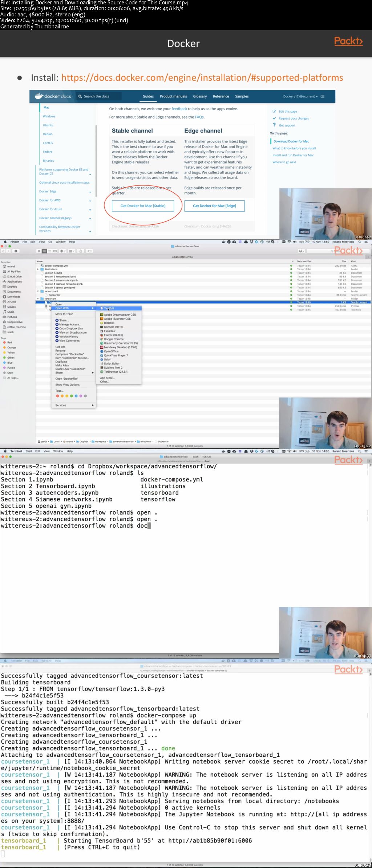Click the Docker docs whale logo

[x=39, y=96]
